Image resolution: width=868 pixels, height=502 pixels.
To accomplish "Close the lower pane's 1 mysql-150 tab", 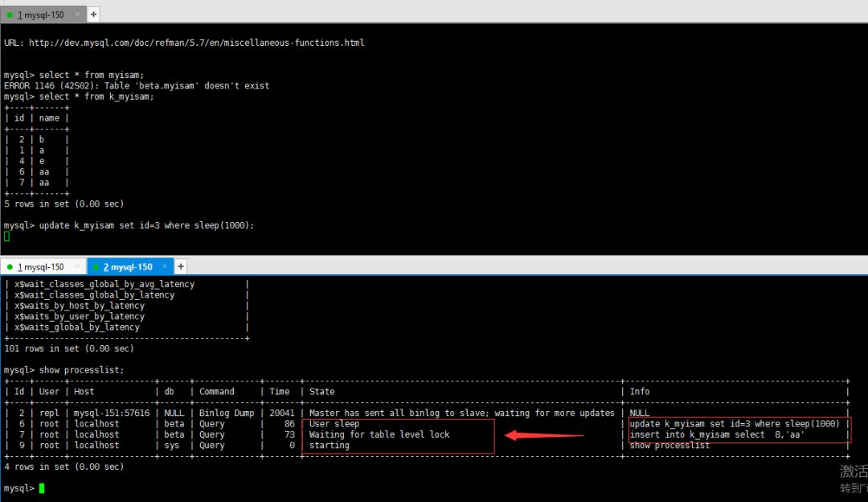I will [77, 266].
